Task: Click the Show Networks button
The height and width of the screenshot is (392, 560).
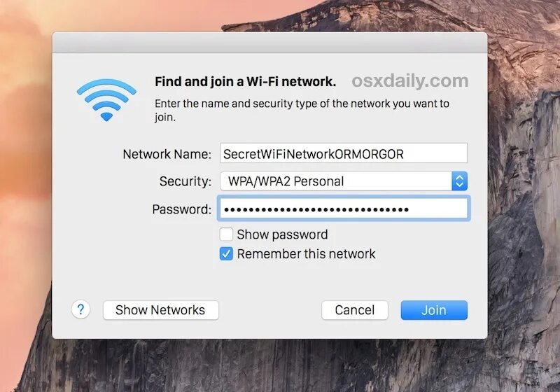Action: (x=161, y=310)
